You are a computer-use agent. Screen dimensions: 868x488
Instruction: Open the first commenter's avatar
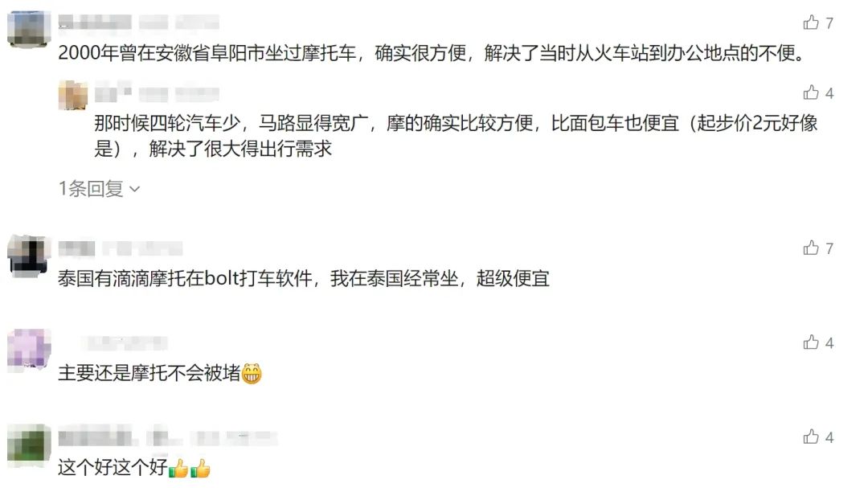(x=29, y=29)
